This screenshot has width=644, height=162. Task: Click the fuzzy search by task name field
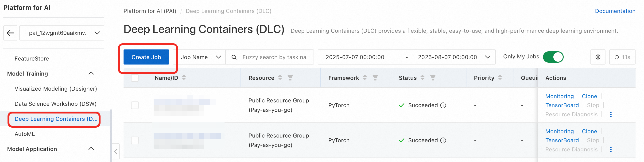pyautogui.click(x=274, y=57)
